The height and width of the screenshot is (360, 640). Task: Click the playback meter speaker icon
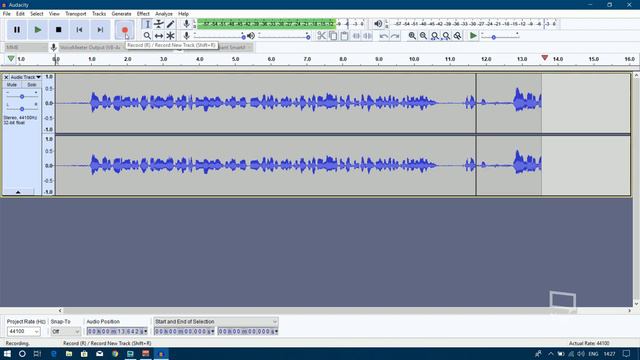(378, 24)
